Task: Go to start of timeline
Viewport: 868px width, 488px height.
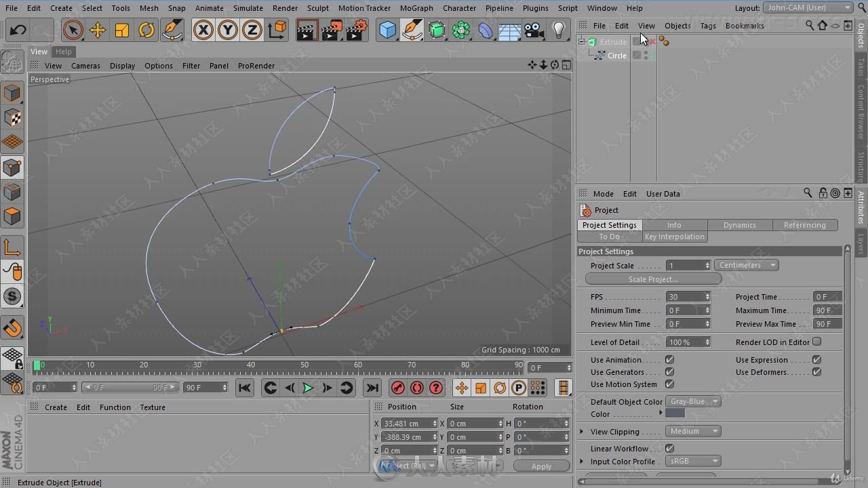Action: click(245, 388)
